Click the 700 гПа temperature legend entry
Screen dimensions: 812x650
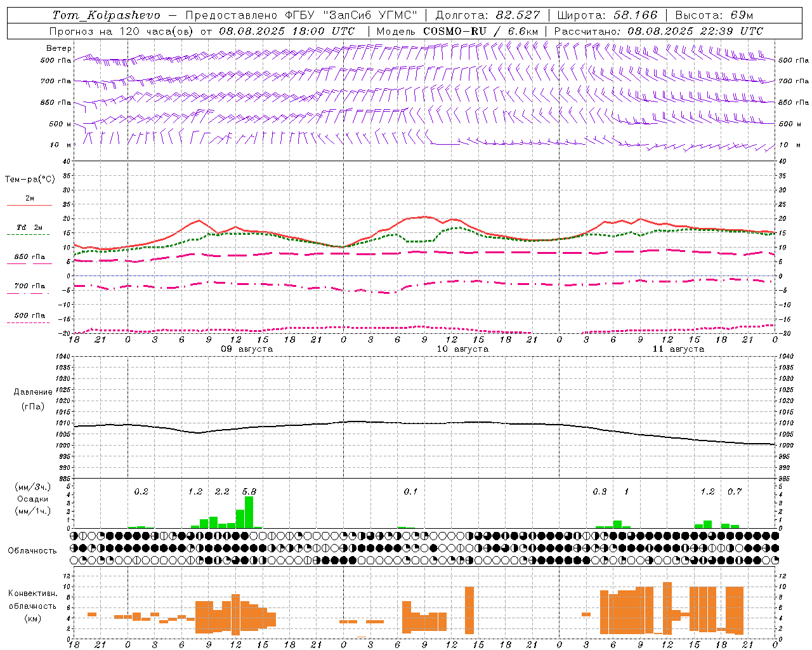(x=30, y=286)
